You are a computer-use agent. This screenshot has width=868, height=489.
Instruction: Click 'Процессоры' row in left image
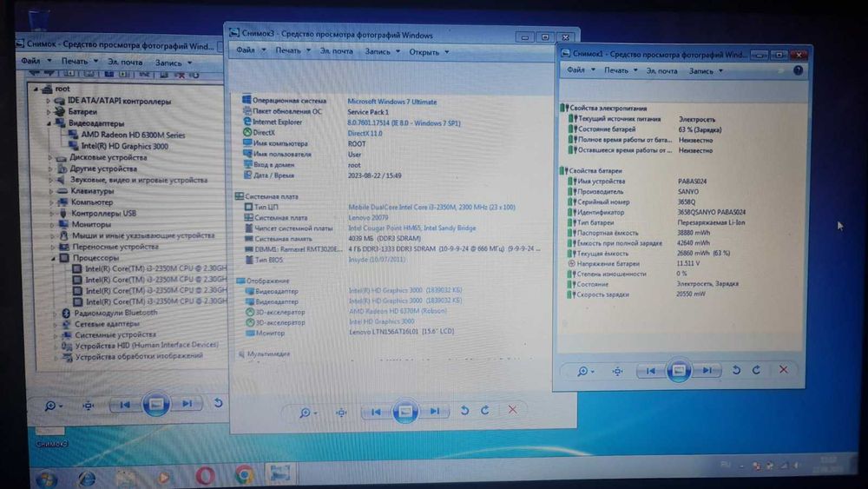coord(89,257)
